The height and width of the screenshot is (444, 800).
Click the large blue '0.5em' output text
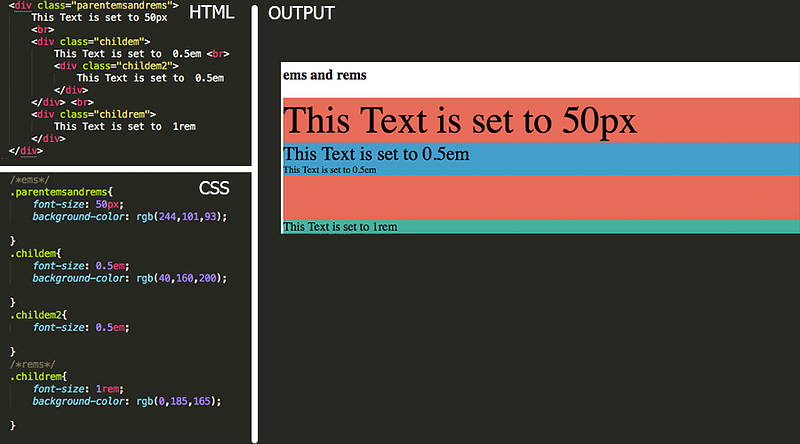coord(376,154)
